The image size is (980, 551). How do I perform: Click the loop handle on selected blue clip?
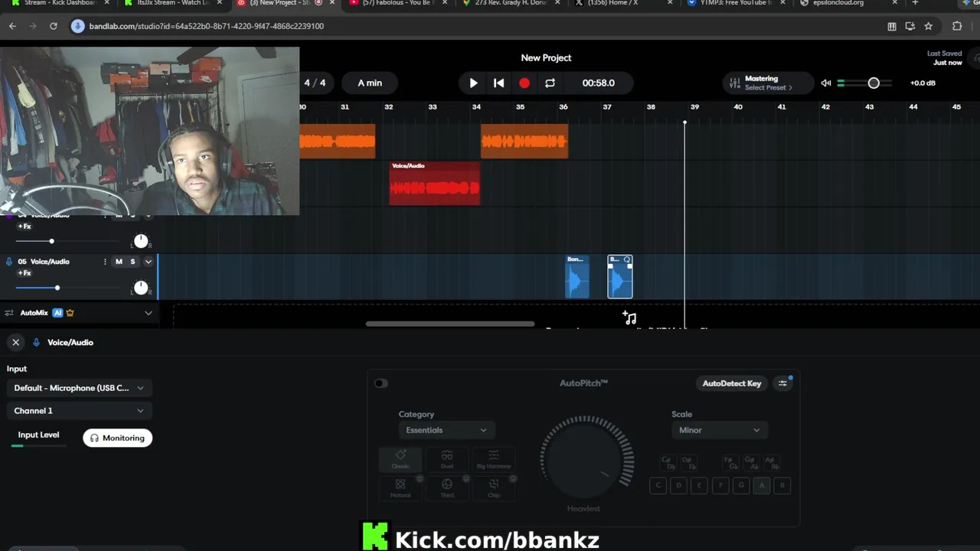coord(627,260)
